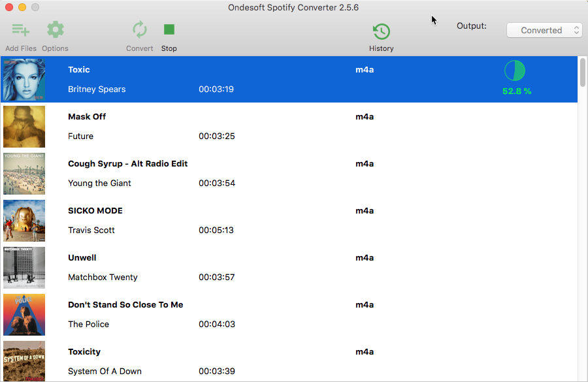The width and height of the screenshot is (588, 382).
Task: Click the m4a format of Mask Off
Action: click(365, 117)
